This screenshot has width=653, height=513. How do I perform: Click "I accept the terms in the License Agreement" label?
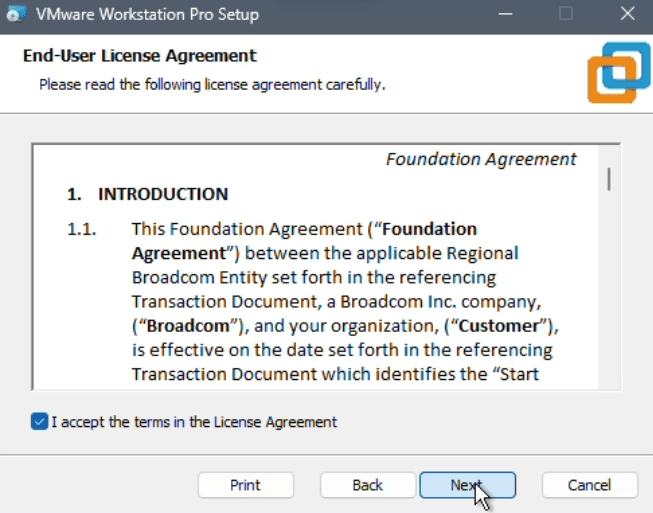194,422
